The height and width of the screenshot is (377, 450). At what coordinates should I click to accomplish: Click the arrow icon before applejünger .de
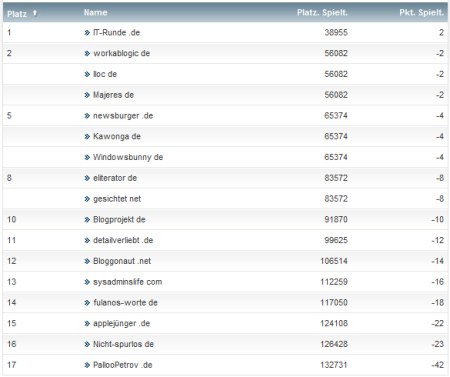tap(87, 323)
